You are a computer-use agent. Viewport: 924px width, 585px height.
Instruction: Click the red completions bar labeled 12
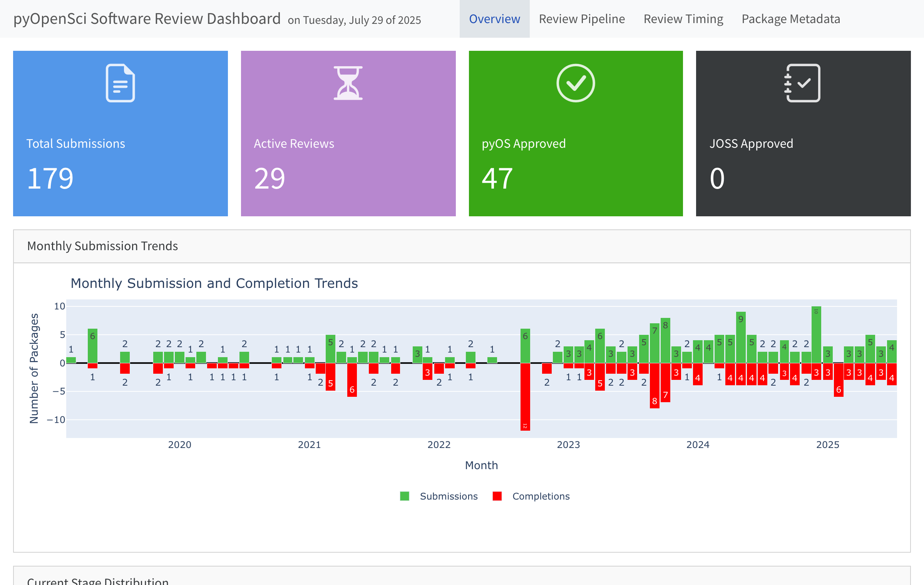click(x=525, y=396)
